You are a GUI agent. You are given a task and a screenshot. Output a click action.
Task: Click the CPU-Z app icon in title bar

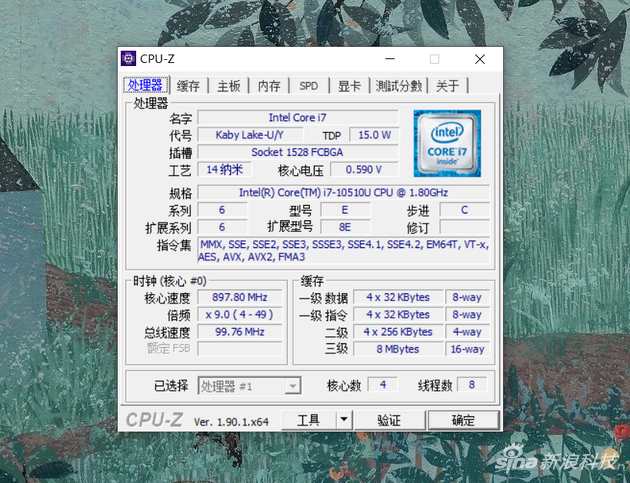coord(129,59)
